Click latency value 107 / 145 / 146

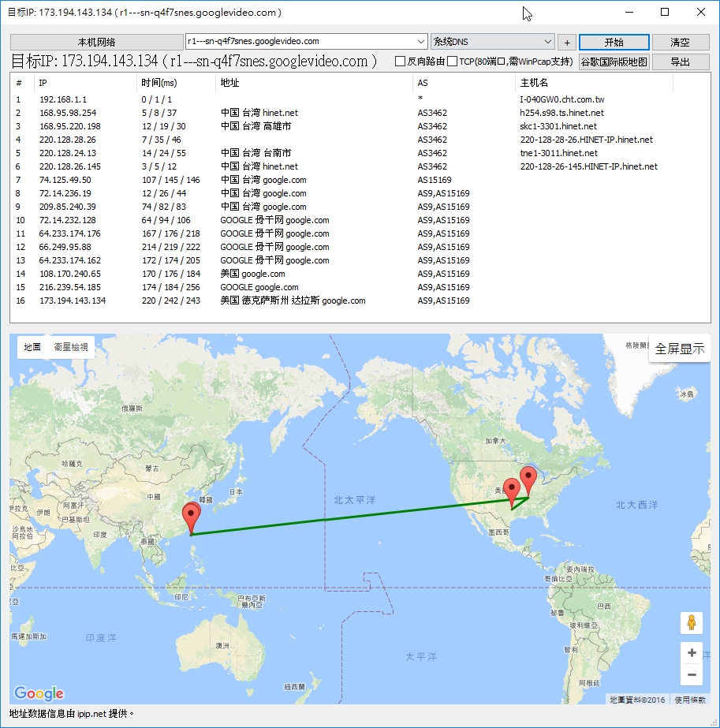[x=171, y=180]
